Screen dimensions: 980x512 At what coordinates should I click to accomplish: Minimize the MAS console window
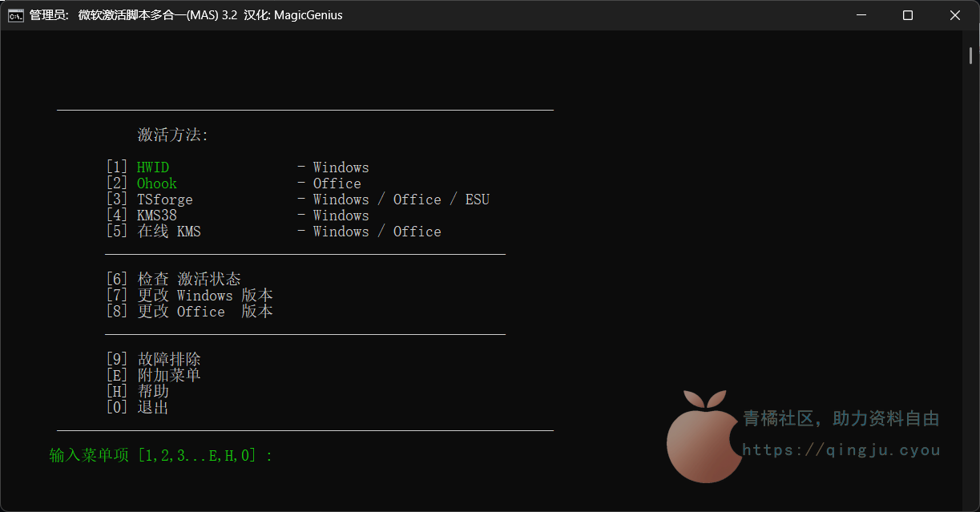860,15
